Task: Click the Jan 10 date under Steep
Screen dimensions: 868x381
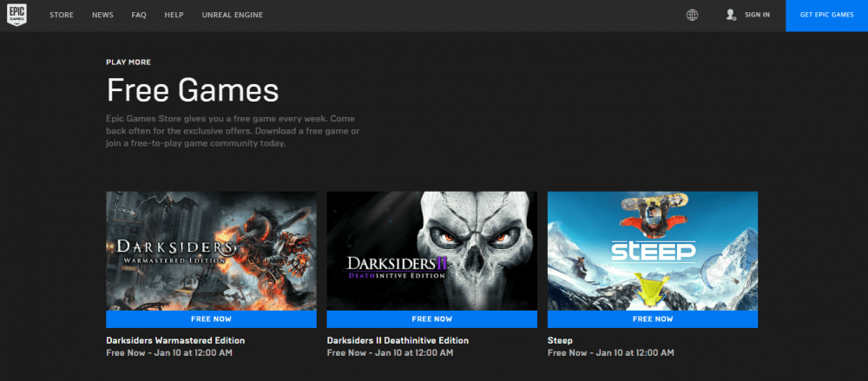Action: (x=634, y=352)
